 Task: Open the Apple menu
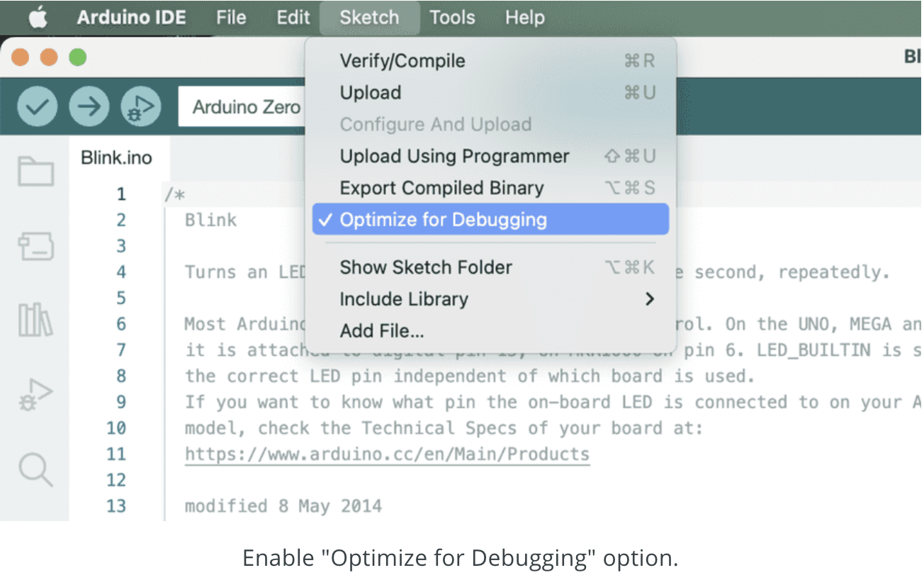[x=38, y=18]
